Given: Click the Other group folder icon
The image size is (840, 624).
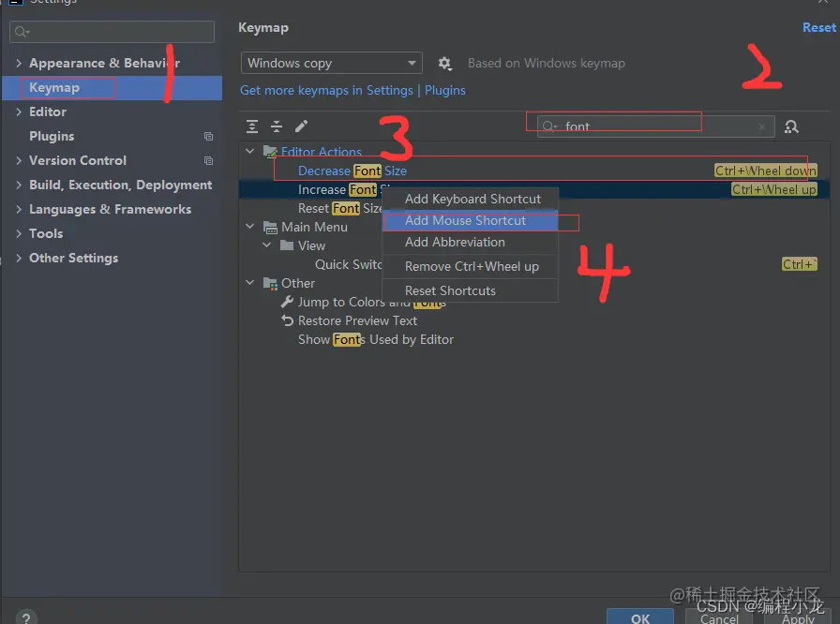Looking at the screenshot, I should point(270,283).
